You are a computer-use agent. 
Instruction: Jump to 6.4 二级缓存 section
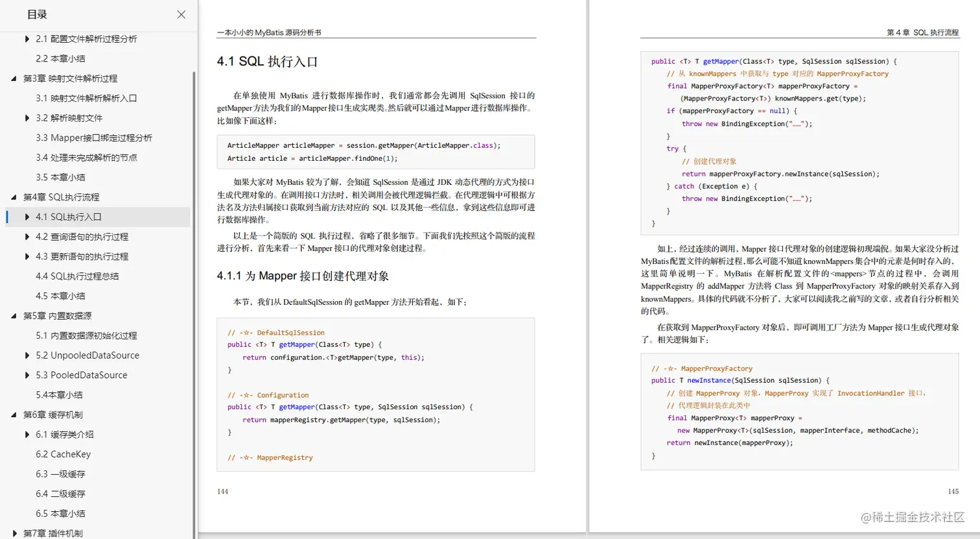60,494
